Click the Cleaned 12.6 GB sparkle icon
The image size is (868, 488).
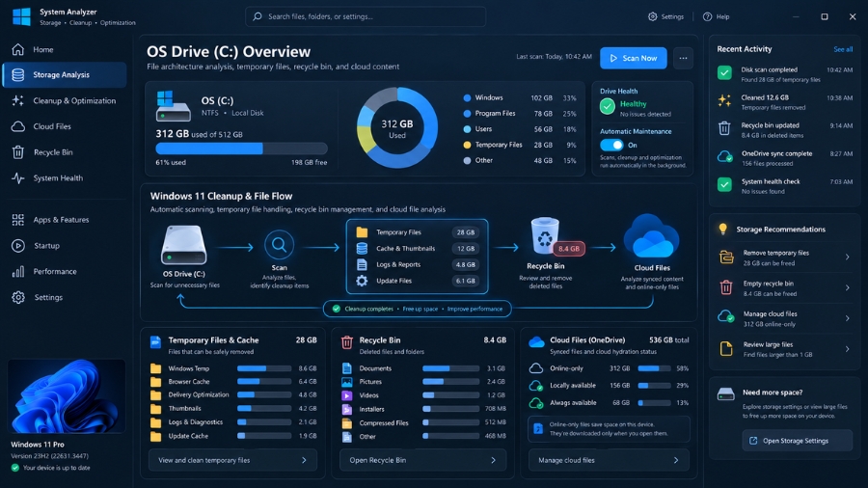click(724, 100)
